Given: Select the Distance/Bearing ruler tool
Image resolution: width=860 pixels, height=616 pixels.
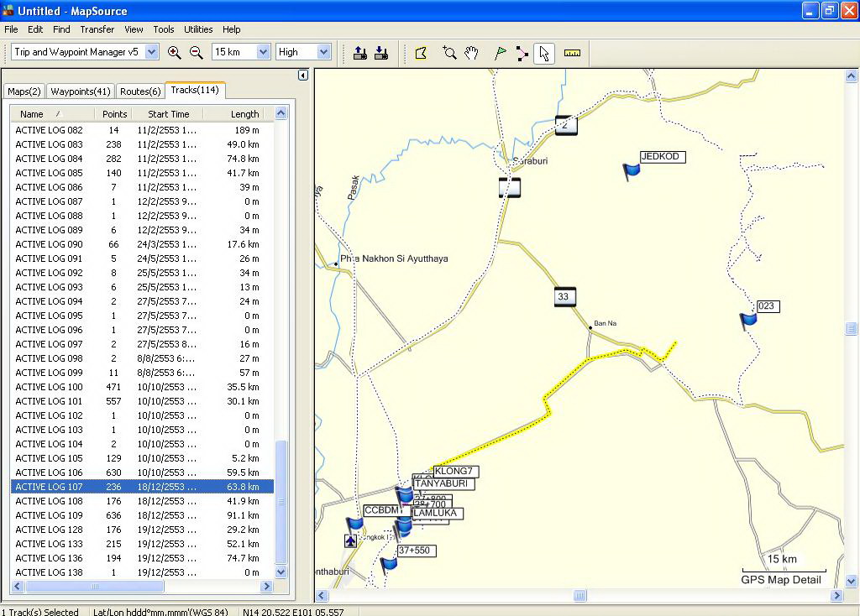Looking at the screenshot, I should coord(572,53).
